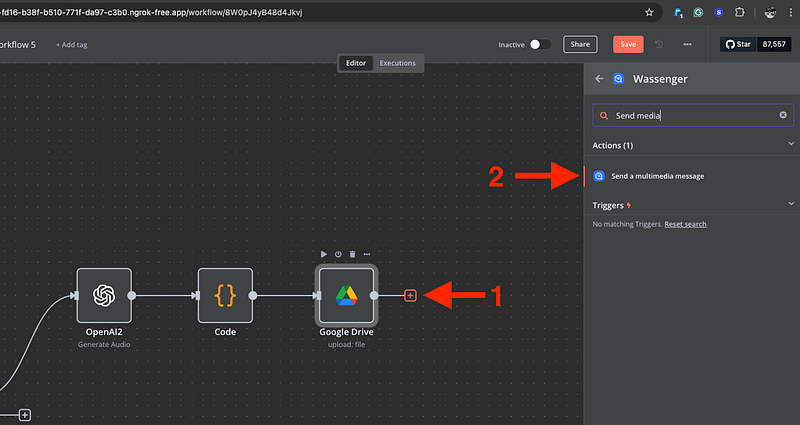Toggle the workflow Inactive switch

tap(540, 45)
